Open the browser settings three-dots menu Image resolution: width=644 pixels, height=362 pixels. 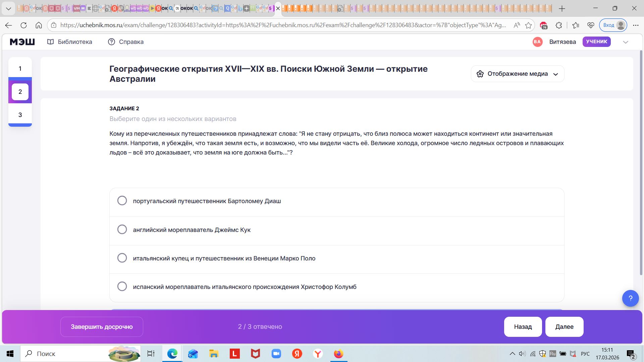[x=636, y=25]
